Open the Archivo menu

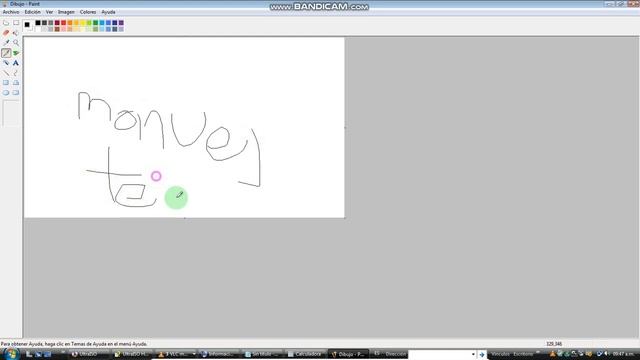point(11,12)
